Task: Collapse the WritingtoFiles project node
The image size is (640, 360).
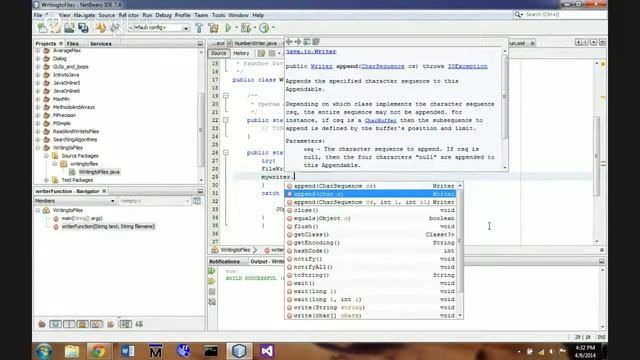Action: (x=38, y=148)
